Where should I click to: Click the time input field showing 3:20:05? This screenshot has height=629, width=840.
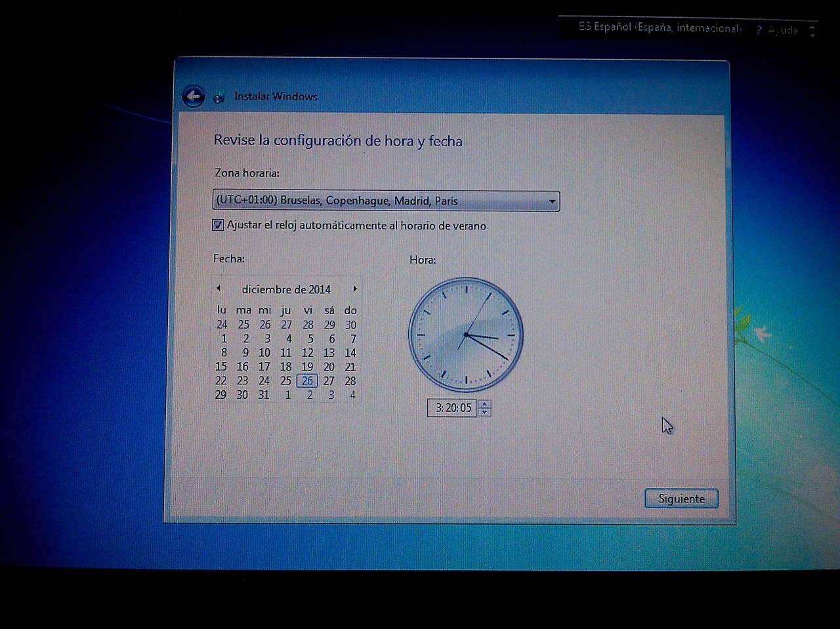click(452, 408)
